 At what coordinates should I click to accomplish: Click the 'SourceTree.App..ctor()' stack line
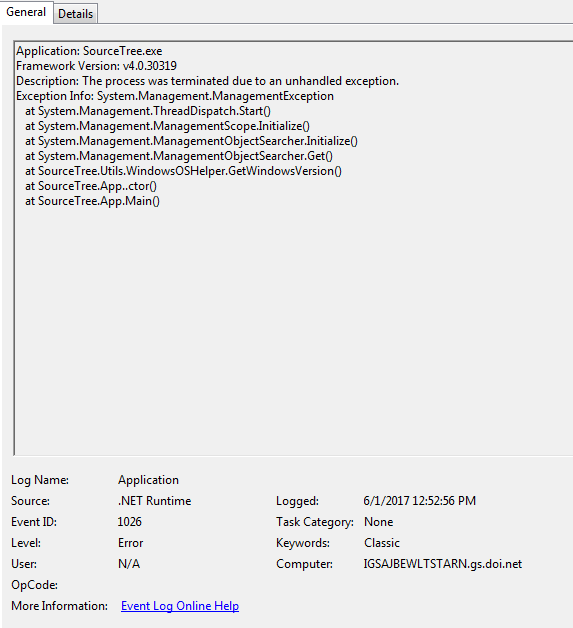[91, 186]
